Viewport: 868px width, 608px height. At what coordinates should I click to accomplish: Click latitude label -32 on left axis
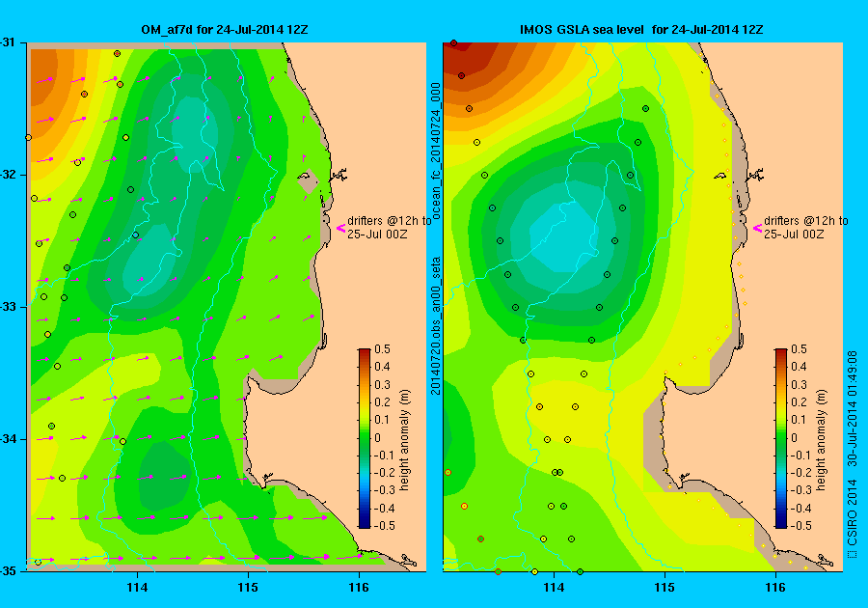pyautogui.click(x=8, y=175)
